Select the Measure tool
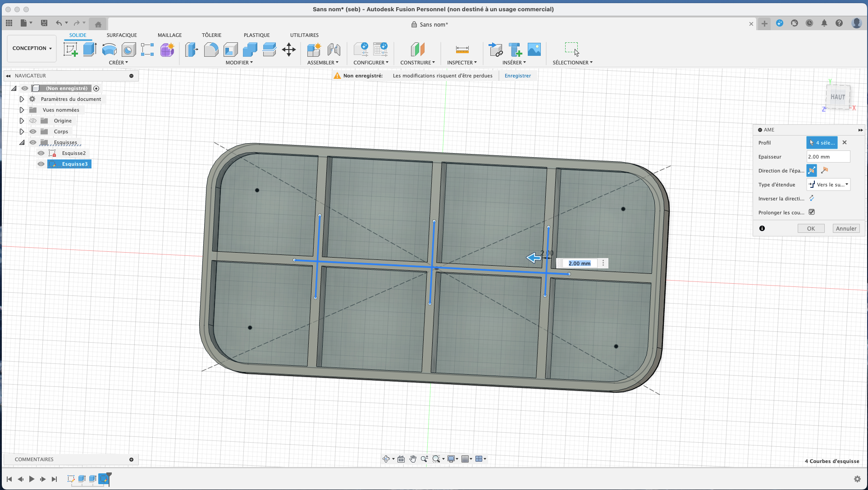 coord(462,49)
